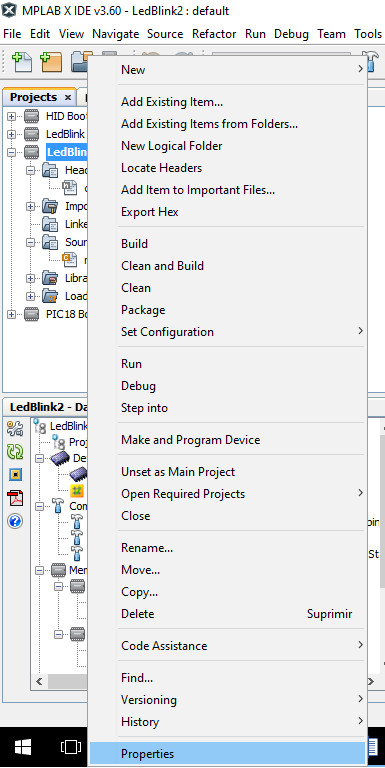Screen dimensions: 385x768
Task: Click the dashboard horizontal scrollbar left arrow
Action: [x=39, y=681]
